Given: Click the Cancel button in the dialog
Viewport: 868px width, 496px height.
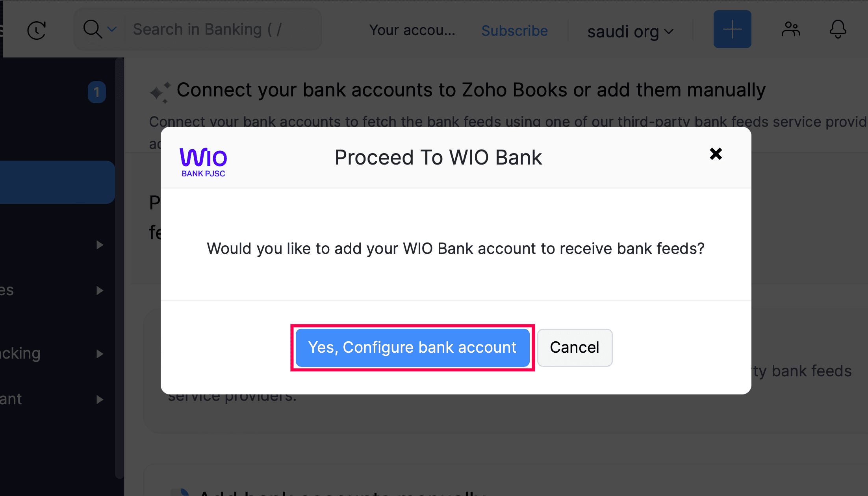Looking at the screenshot, I should click(x=575, y=348).
